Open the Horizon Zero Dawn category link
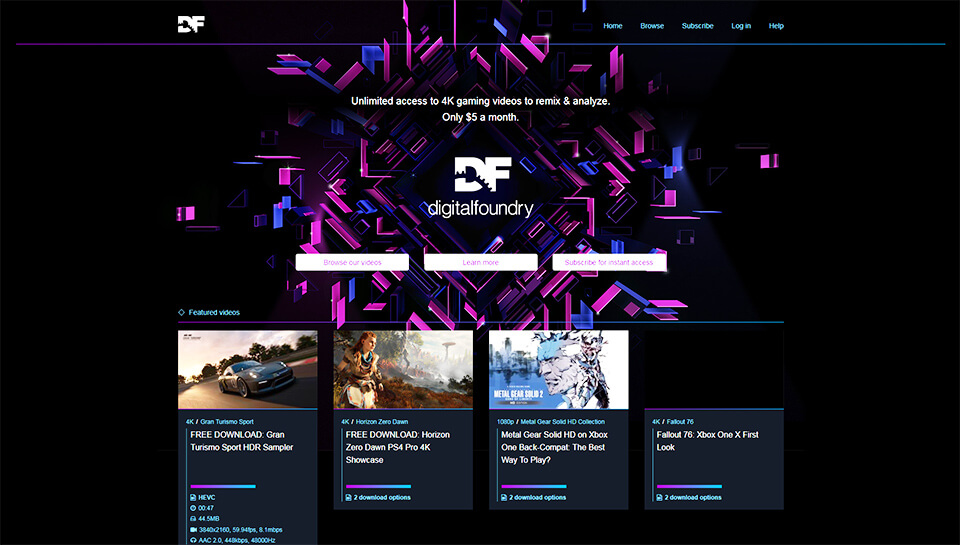Screen dimensions: 960x545 point(382,422)
